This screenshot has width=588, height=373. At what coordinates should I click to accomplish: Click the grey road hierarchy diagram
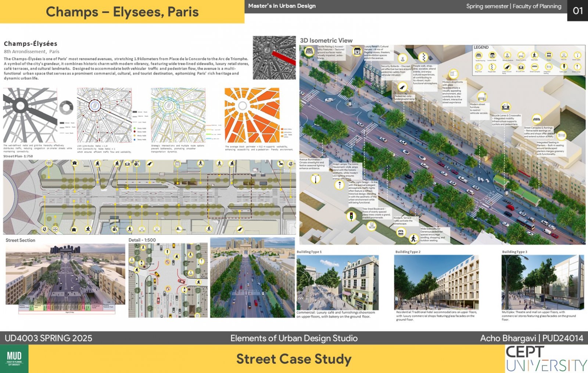click(30, 115)
